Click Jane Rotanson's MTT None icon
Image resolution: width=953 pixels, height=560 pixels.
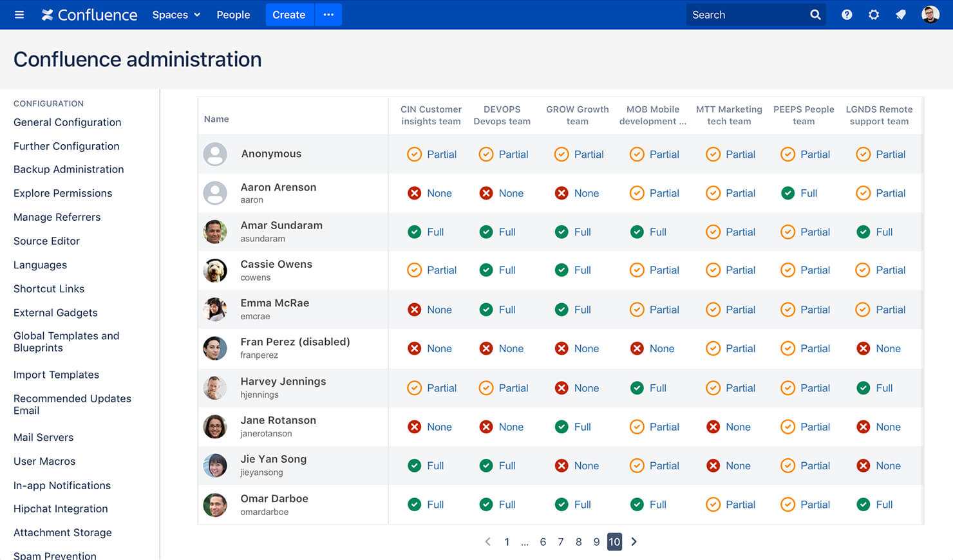pos(713,427)
